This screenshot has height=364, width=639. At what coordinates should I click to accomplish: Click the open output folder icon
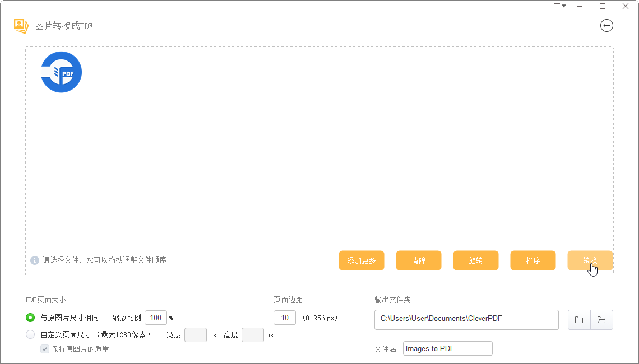tap(601, 320)
